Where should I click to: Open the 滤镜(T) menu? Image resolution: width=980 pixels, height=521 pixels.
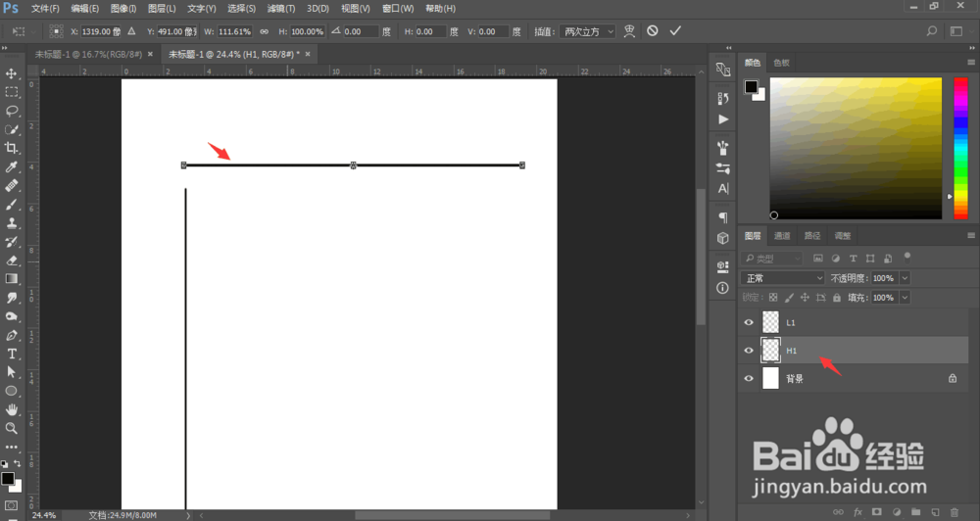(x=280, y=9)
